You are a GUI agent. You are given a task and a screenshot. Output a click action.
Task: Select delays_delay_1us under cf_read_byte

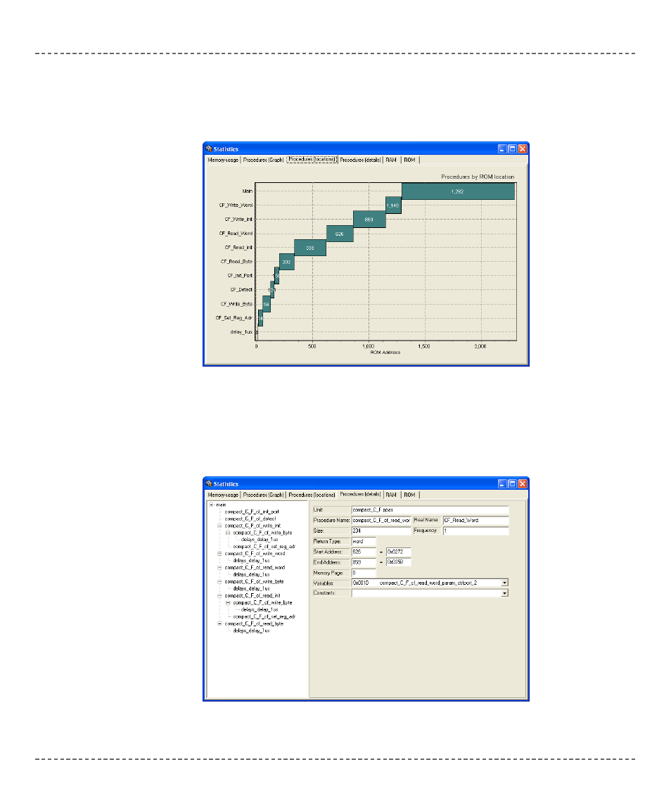251,630
